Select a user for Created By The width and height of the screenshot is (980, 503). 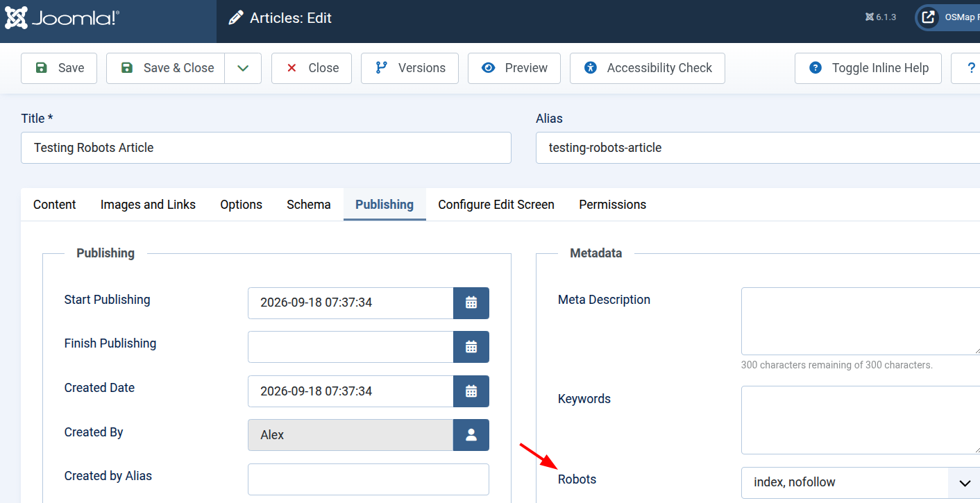coord(471,435)
